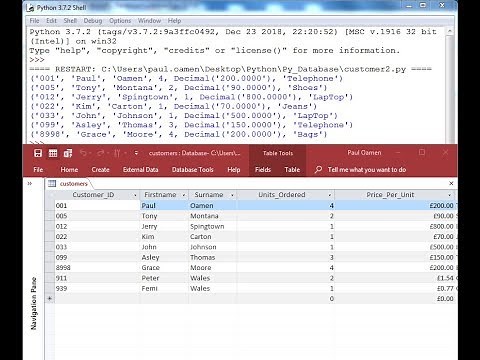
Task: Click the Redo arrow in Access toolbar
Action: click(x=100, y=153)
